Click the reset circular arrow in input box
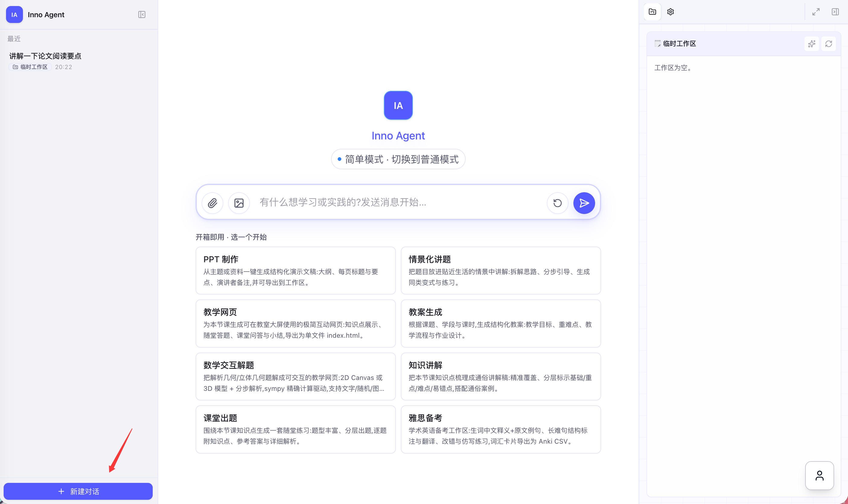This screenshot has width=848, height=504. coord(557,203)
